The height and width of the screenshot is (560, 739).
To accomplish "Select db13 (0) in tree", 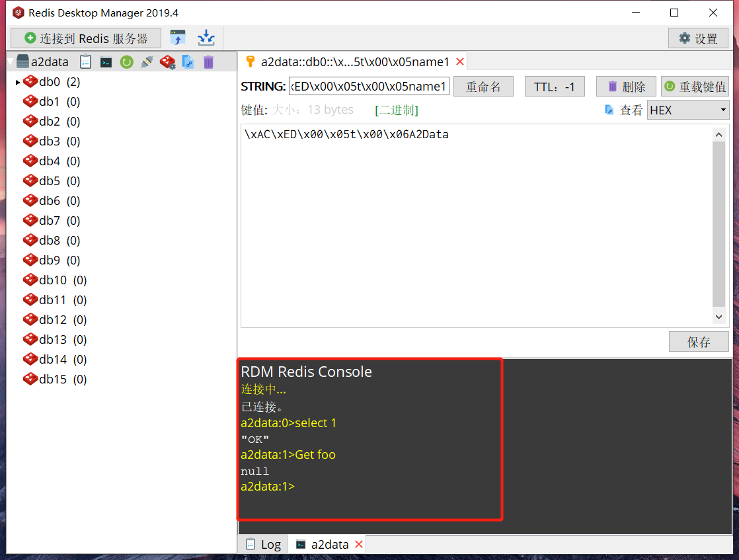I will click(x=55, y=339).
